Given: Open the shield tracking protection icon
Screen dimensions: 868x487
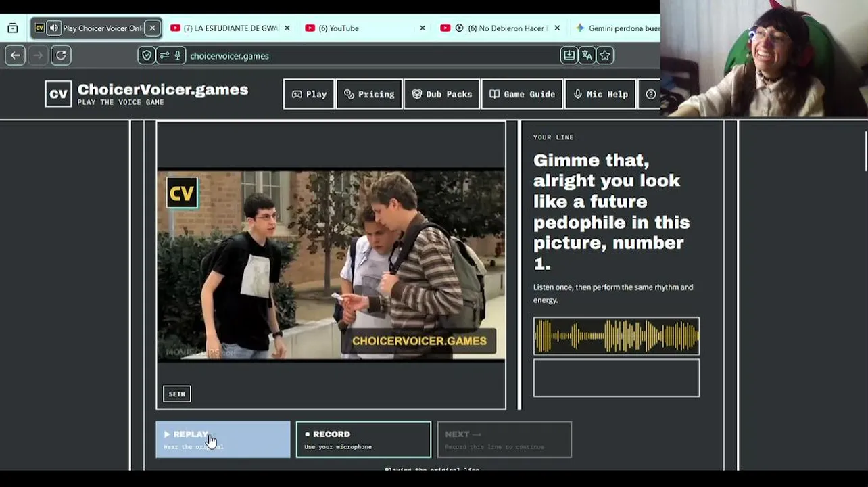Looking at the screenshot, I should pyautogui.click(x=147, y=55).
